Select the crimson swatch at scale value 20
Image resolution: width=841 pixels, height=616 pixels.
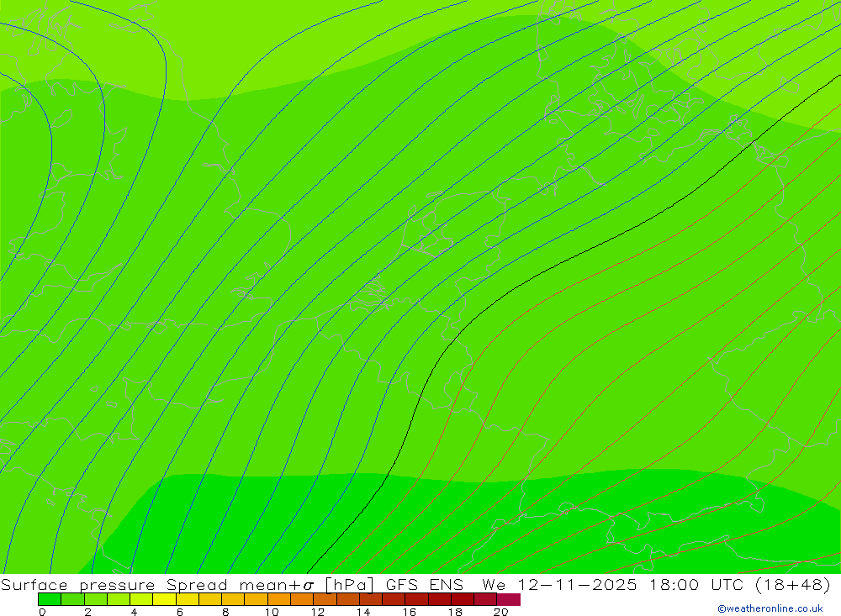(x=509, y=599)
